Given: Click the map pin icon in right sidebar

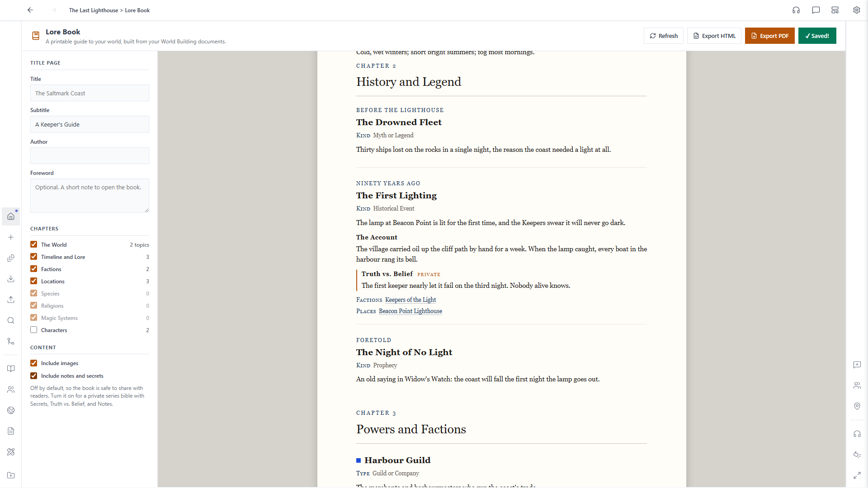Looking at the screenshot, I should 857,406.
